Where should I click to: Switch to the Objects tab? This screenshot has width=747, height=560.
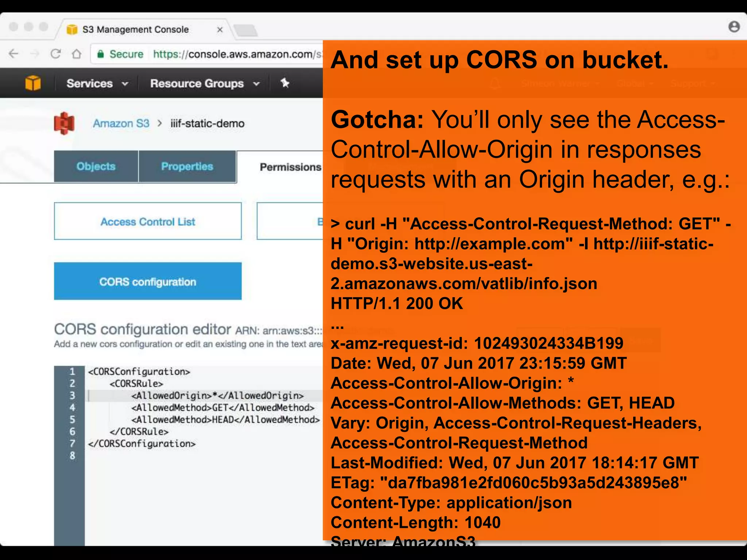click(x=96, y=166)
